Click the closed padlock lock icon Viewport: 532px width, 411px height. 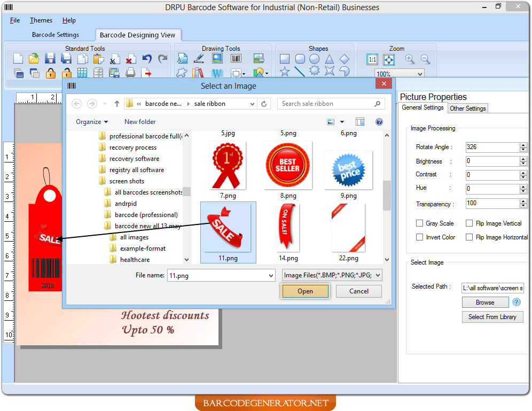pos(51,73)
